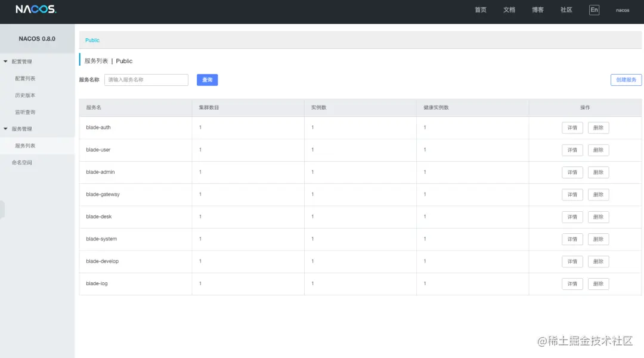View 详情 for blade-auth
The height and width of the screenshot is (358, 644).
click(572, 128)
